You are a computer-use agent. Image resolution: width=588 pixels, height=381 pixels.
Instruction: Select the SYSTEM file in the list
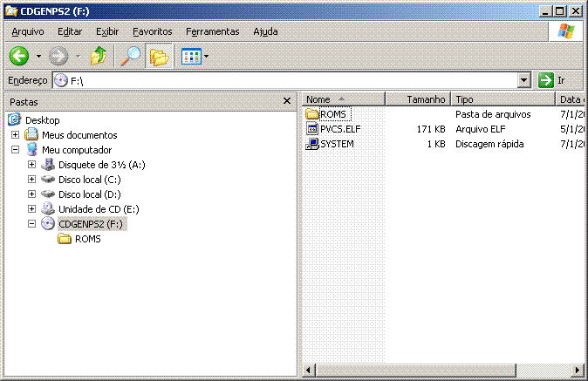coord(337,144)
